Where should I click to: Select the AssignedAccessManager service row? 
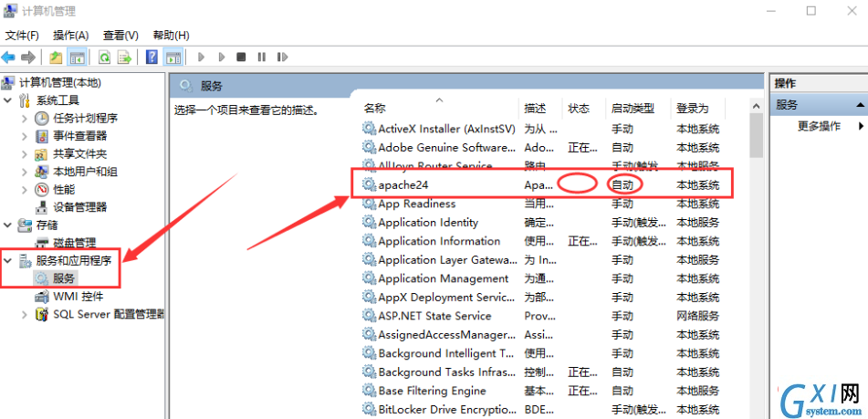542,335
